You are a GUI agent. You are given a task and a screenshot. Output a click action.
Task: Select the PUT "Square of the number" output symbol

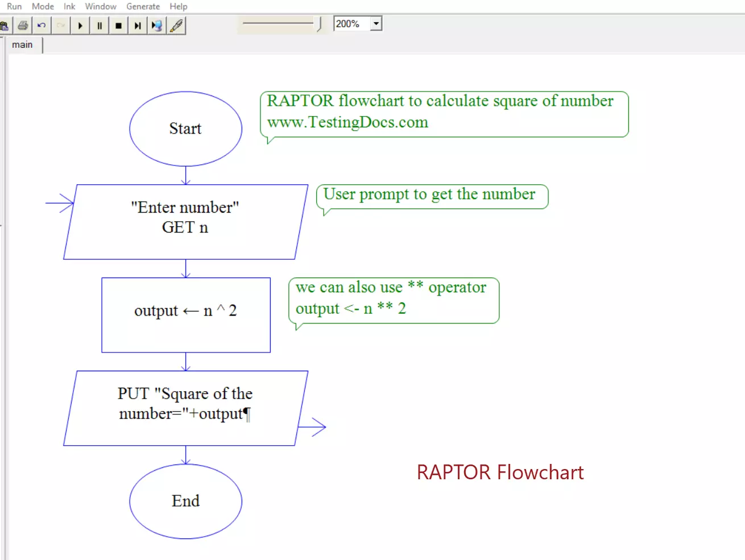click(185, 408)
